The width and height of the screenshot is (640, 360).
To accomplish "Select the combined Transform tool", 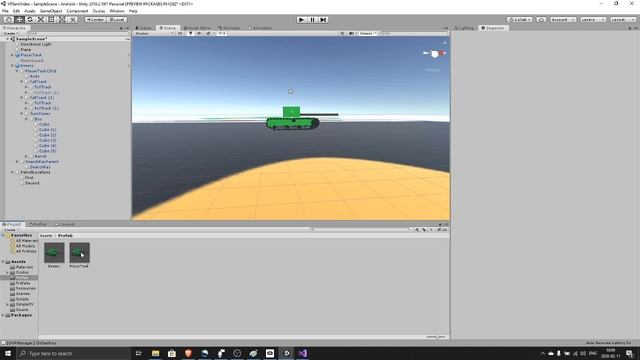I will tap(62, 20).
